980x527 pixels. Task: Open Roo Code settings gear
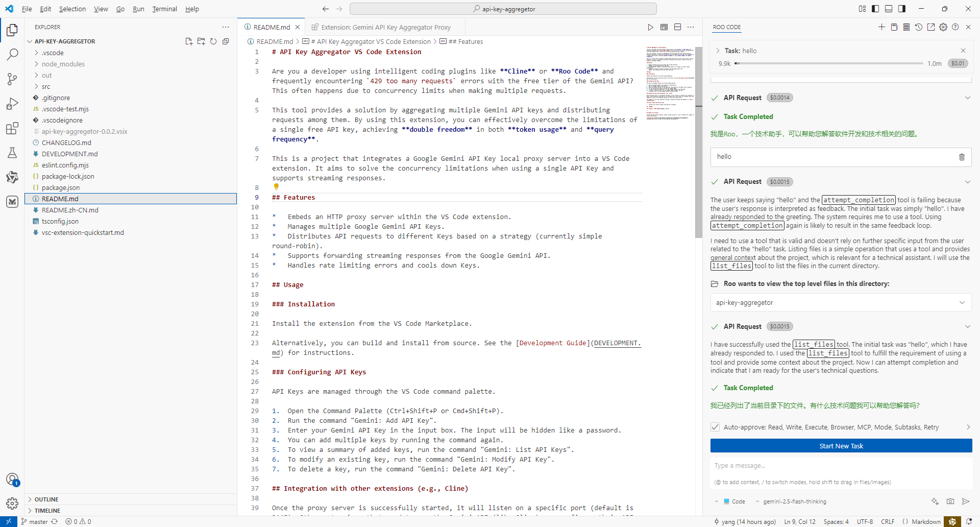click(943, 27)
